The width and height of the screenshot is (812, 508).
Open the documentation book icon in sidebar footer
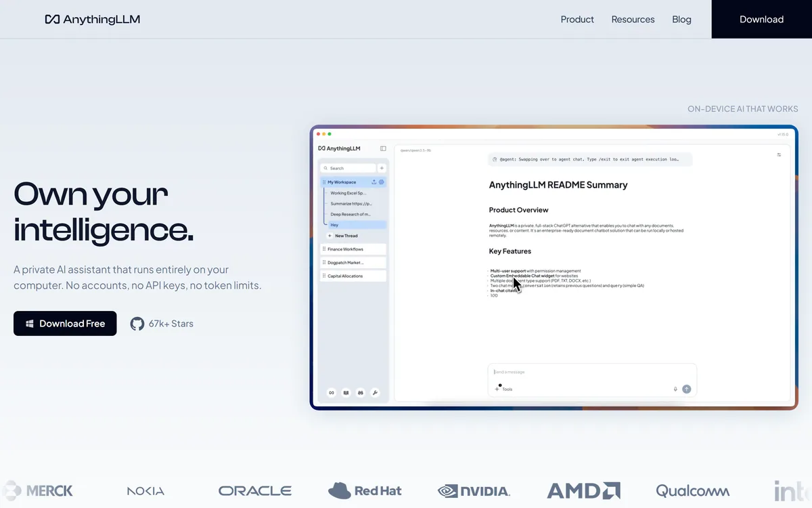pos(346,392)
